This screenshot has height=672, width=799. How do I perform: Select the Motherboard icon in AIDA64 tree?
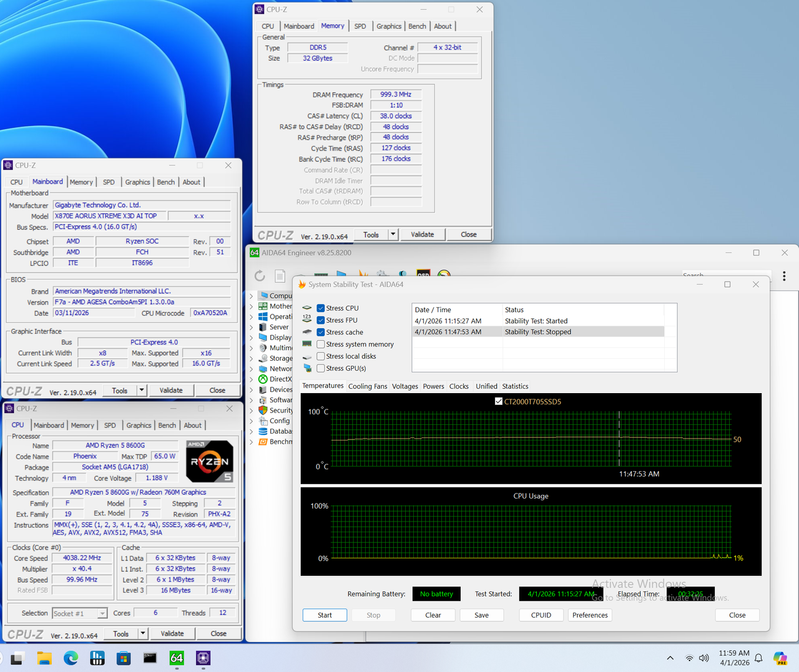point(263,306)
